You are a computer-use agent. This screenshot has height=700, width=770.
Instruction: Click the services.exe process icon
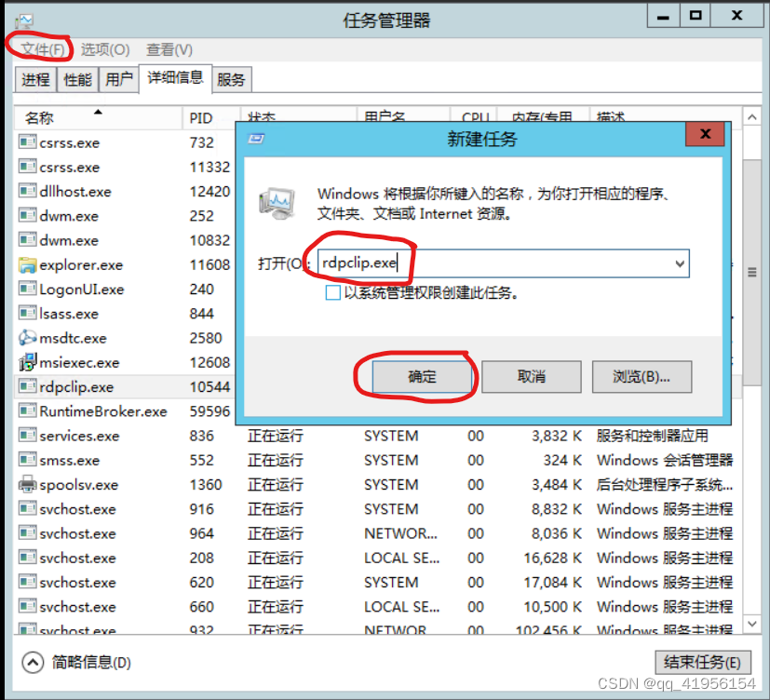[28, 436]
